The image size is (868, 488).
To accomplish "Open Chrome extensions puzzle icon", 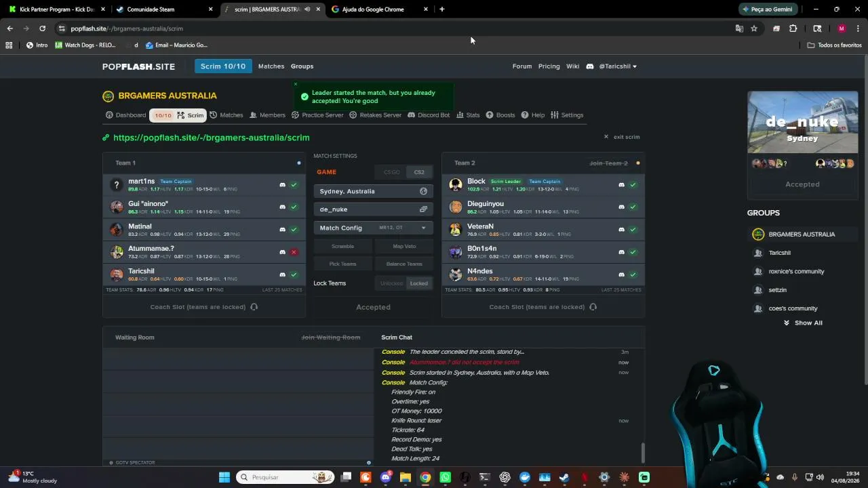I will pos(793,28).
